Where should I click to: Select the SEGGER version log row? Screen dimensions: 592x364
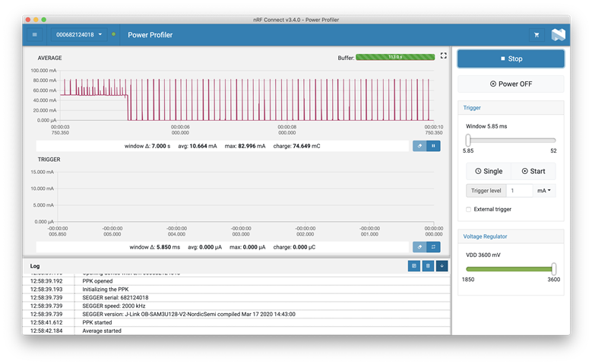(x=236, y=314)
